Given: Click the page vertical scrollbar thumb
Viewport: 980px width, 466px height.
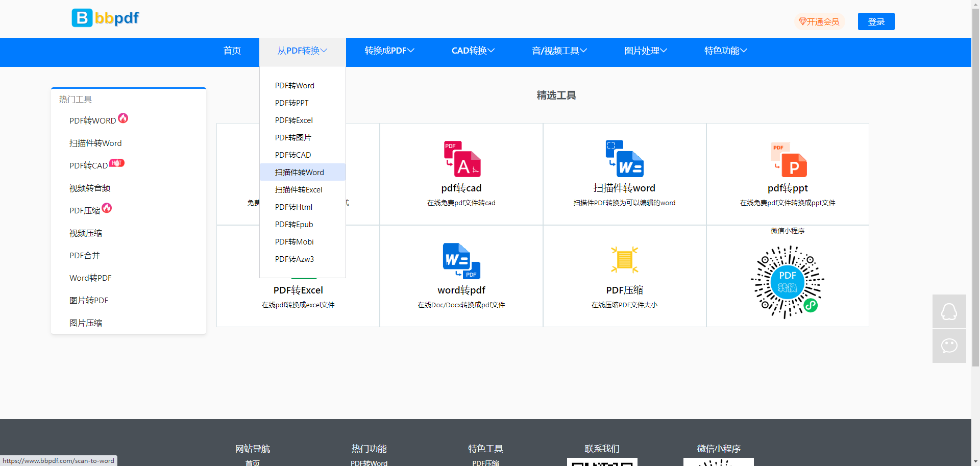Looking at the screenshot, I should (975, 187).
